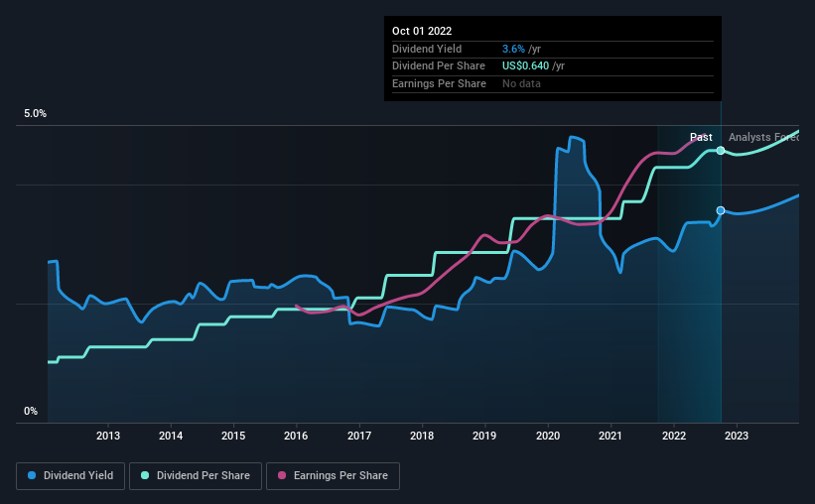This screenshot has height=504, width=815.
Task: Click the blue data point marker on chart
Action: click(x=721, y=210)
